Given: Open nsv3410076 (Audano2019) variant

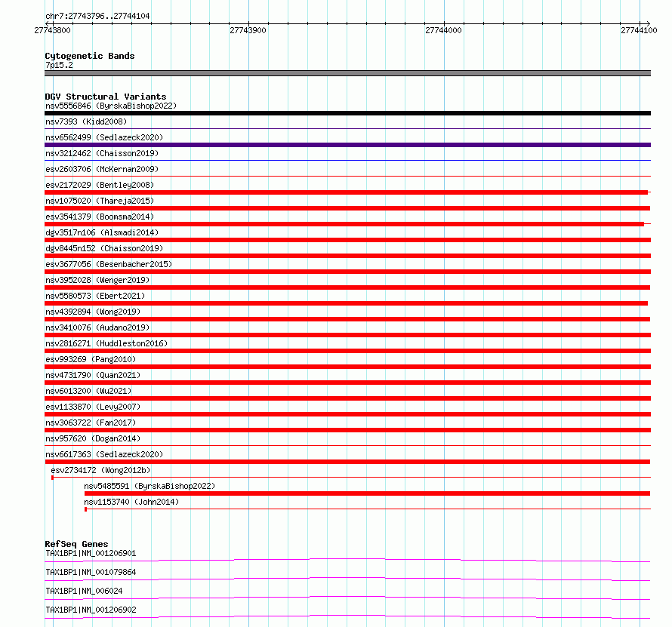Looking at the screenshot, I should [97, 327].
